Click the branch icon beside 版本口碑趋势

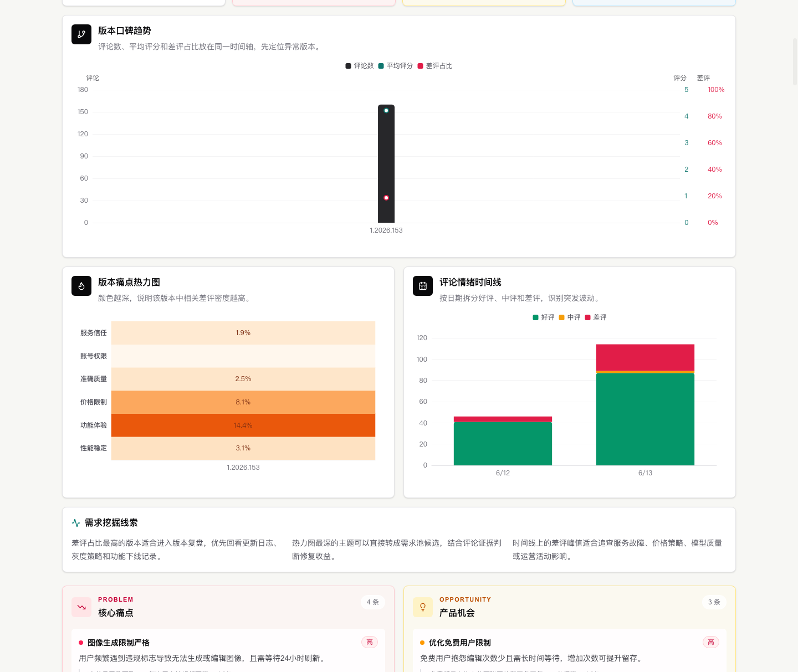(81, 34)
